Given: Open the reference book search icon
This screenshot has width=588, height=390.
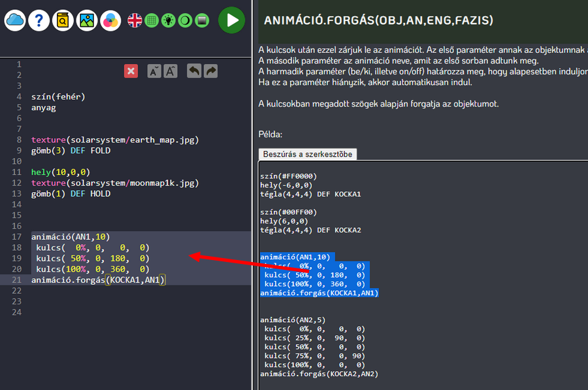Looking at the screenshot, I should (x=63, y=20).
